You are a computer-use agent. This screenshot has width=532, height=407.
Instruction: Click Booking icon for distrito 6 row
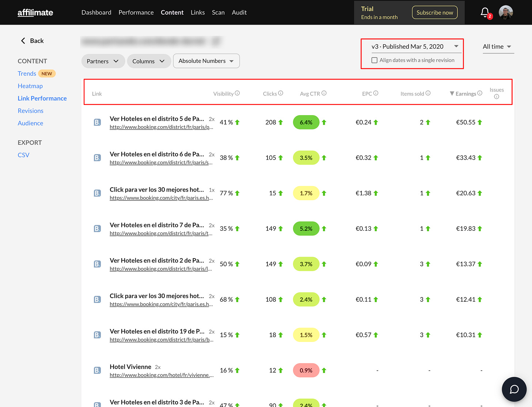point(97,158)
